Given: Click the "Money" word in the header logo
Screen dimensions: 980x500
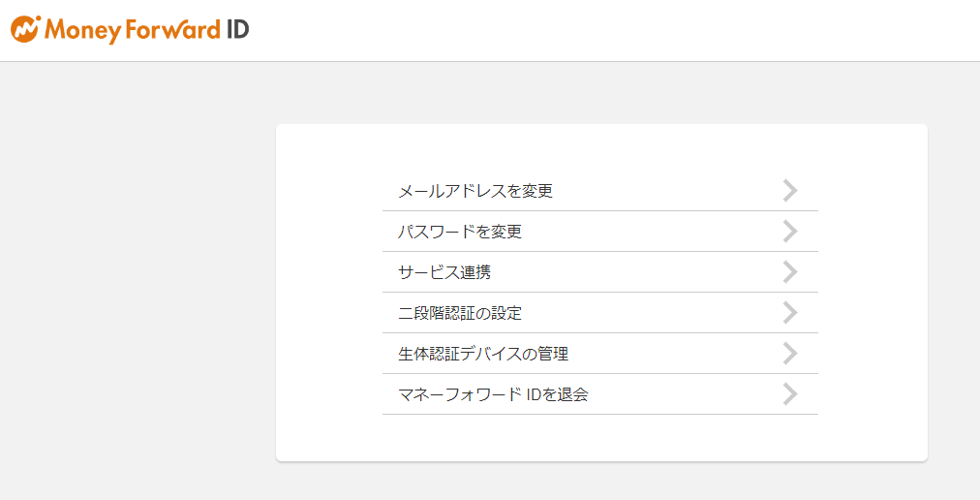Looking at the screenshot, I should pyautogui.click(x=83, y=31).
